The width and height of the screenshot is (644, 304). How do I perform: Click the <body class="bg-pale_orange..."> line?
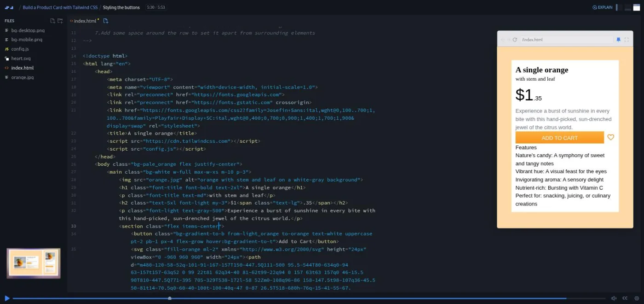pyautogui.click(x=168, y=164)
